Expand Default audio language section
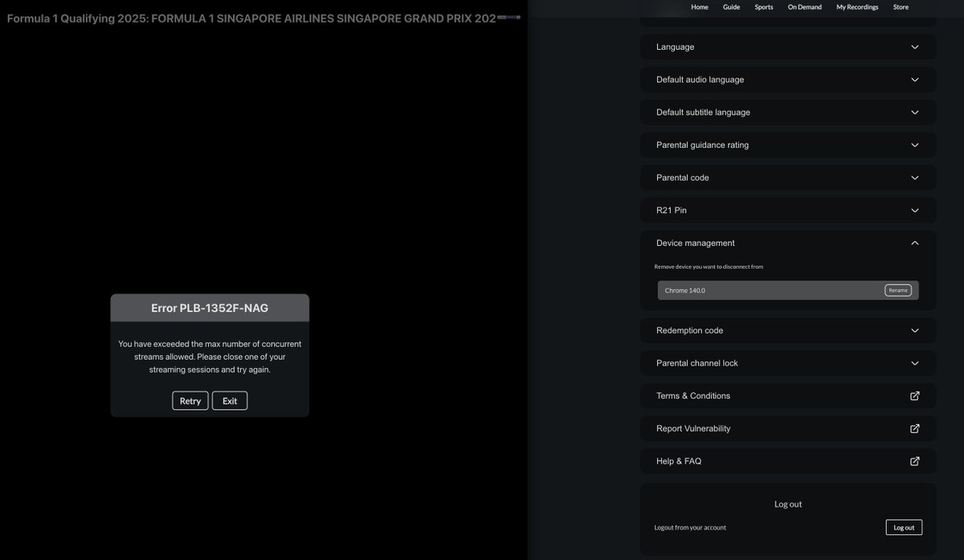This screenshot has width=964, height=560. click(x=788, y=80)
